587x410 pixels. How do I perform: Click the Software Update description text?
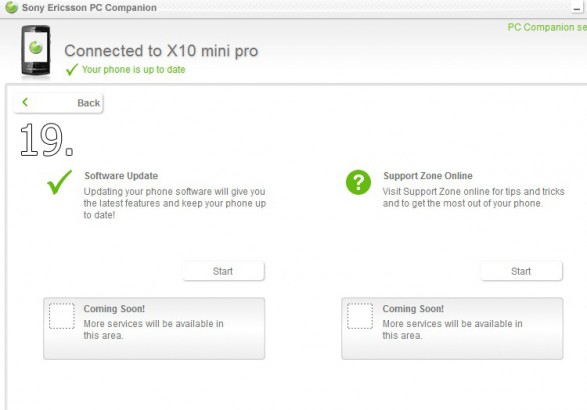tap(174, 203)
